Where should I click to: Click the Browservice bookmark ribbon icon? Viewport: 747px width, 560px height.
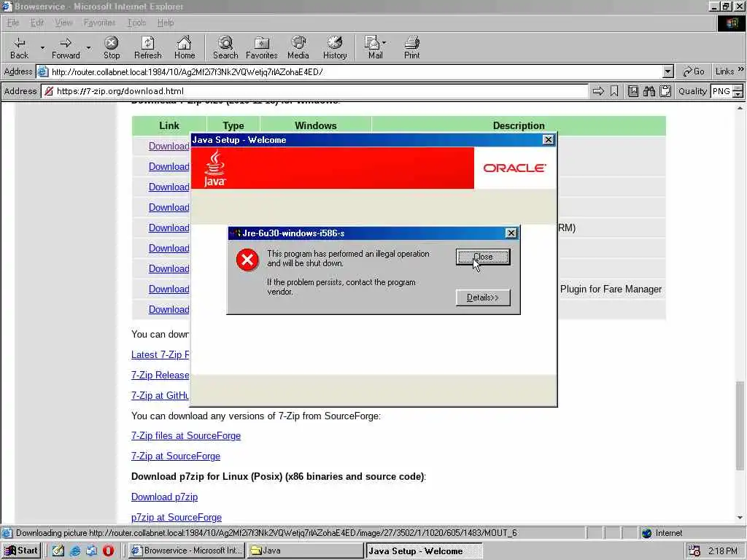tap(614, 91)
